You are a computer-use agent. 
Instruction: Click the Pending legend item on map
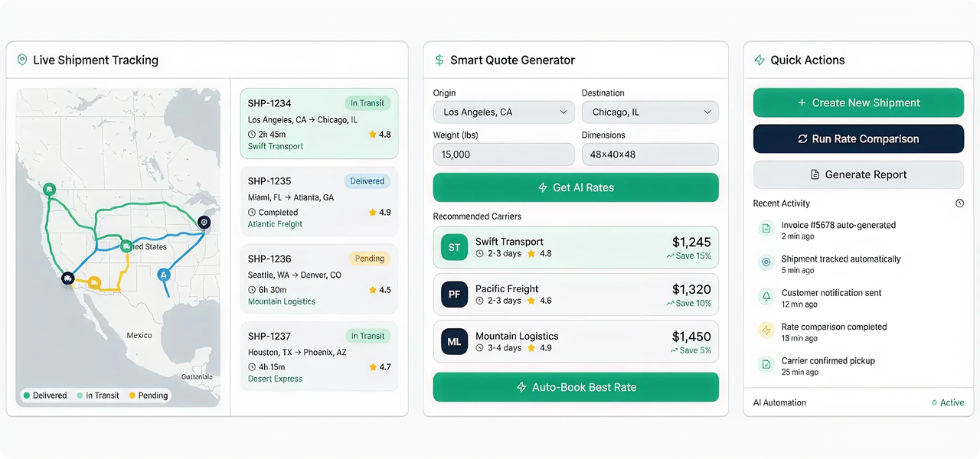tap(149, 396)
